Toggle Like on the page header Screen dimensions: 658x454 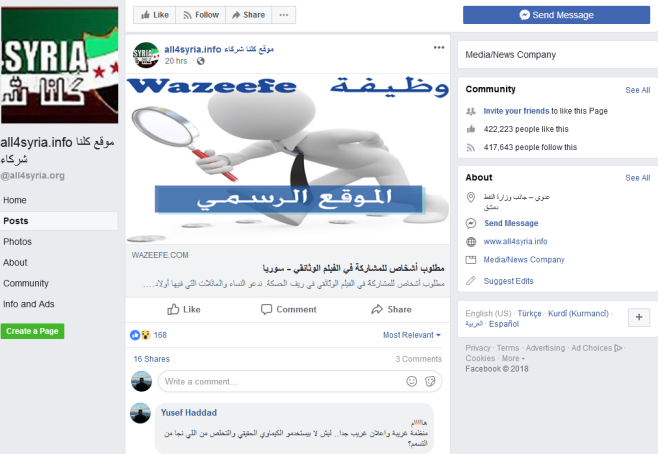point(154,15)
